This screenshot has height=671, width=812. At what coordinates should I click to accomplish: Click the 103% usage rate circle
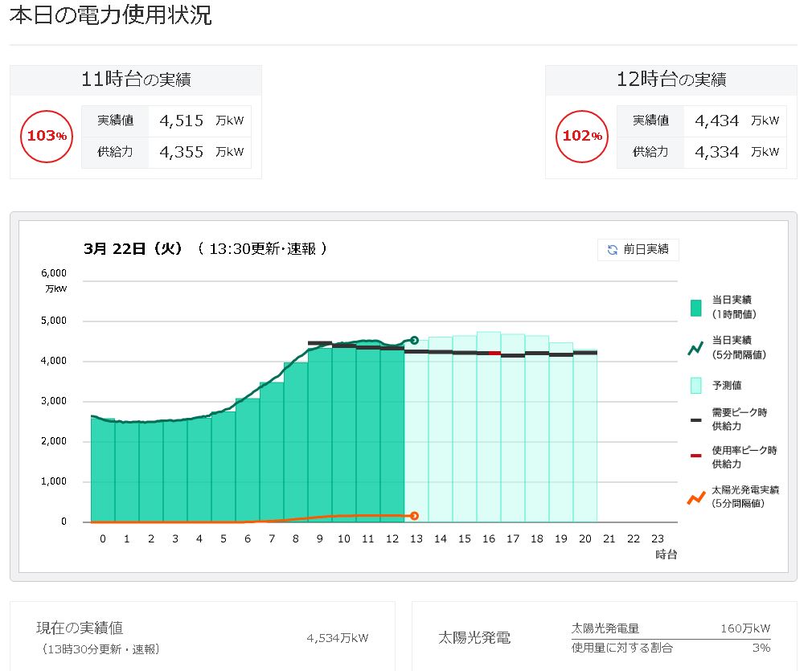(x=47, y=136)
